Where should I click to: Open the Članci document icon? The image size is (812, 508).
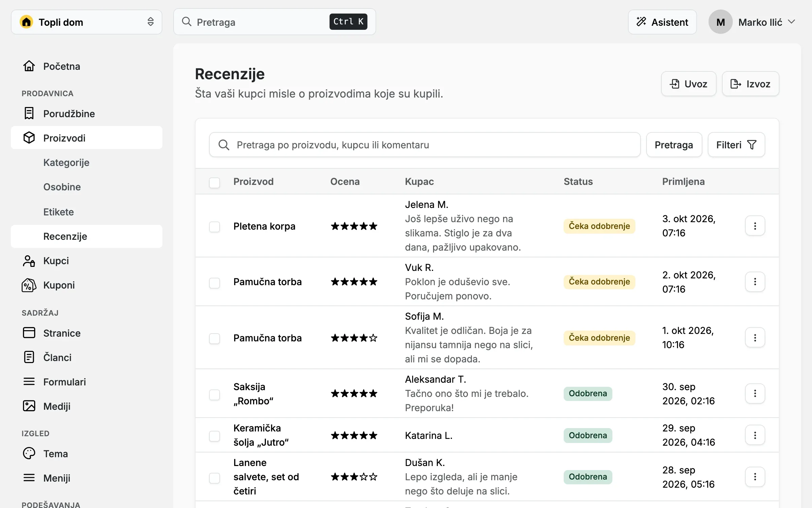pyautogui.click(x=29, y=357)
